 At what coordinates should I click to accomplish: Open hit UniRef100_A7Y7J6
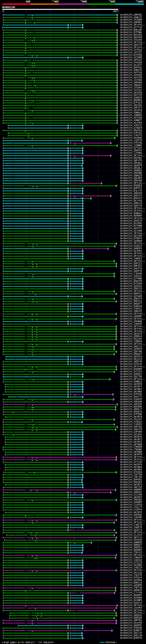[x=131, y=27]
